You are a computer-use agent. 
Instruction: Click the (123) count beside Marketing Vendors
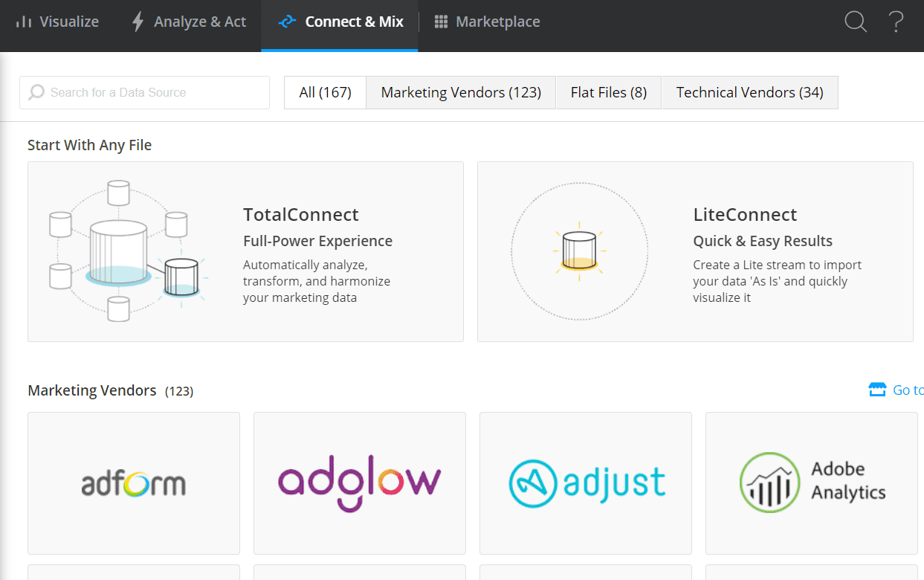point(179,391)
